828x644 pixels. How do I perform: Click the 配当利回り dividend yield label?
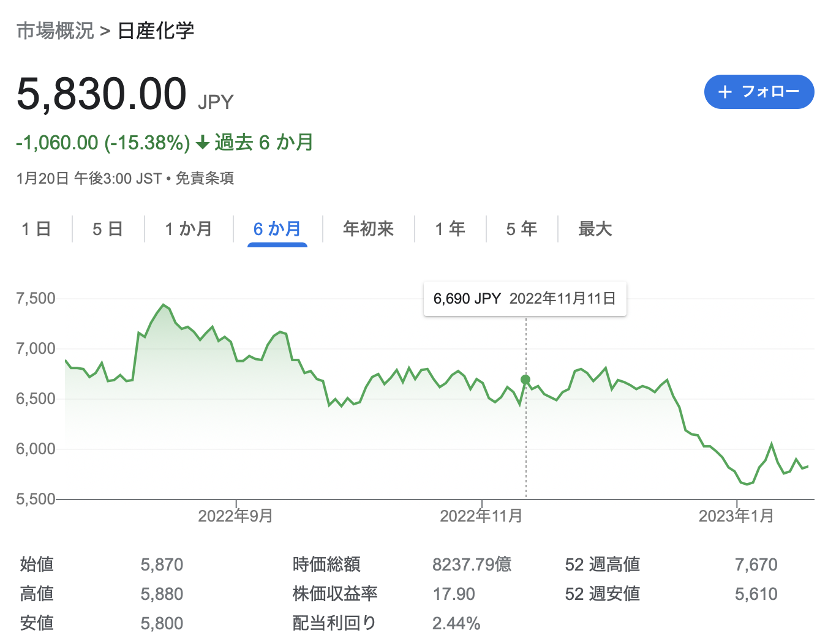[x=334, y=623]
